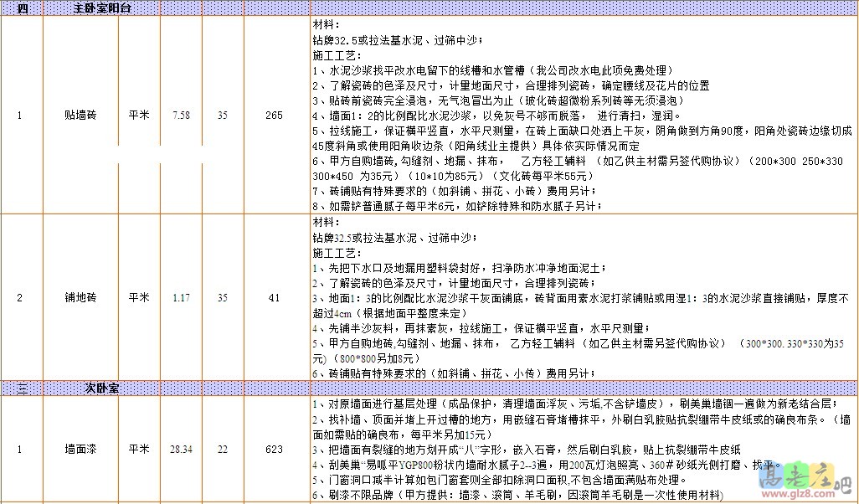Select the unit price 22 cell

point(223,450)
